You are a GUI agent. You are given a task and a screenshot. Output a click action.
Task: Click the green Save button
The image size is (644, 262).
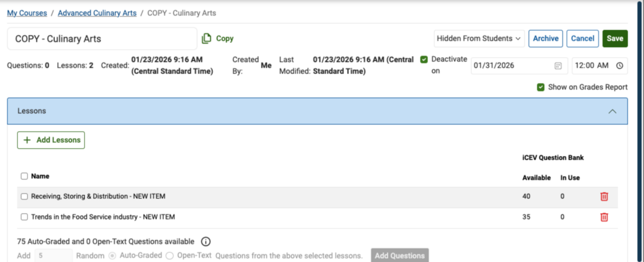click(x=614, y=39)
